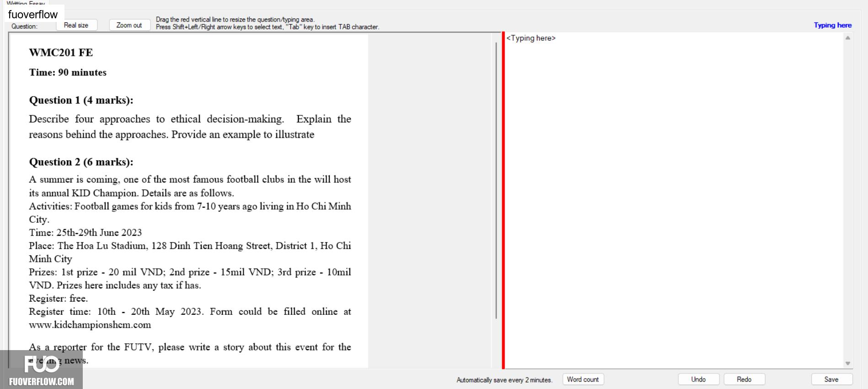
Task: Click the www.kidchampionshcm.com text
Action: (x=90, y=325)
